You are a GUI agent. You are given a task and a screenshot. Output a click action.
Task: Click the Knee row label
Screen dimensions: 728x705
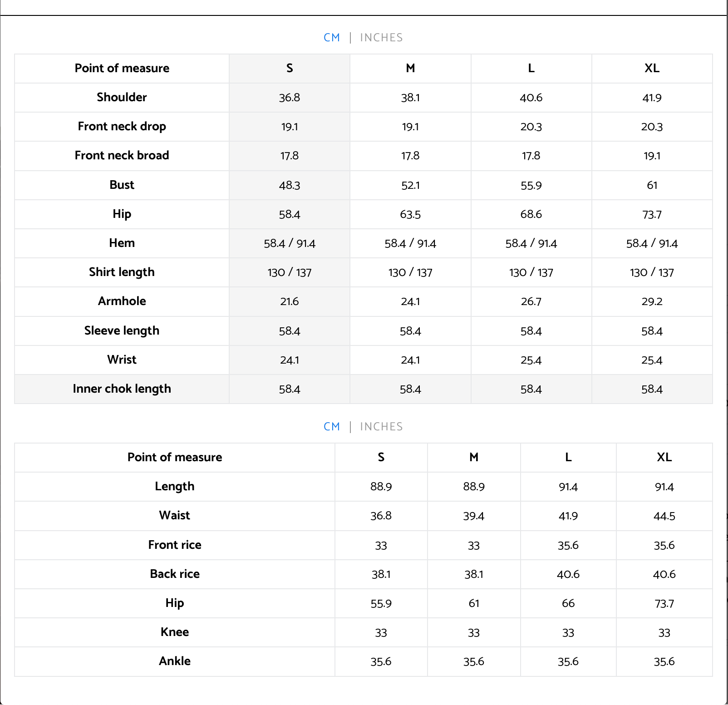[175, 632]
